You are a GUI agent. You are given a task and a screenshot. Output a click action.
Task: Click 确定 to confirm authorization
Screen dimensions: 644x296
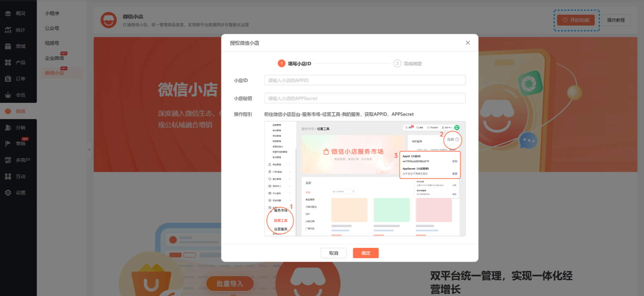click(x=366, y=253)
